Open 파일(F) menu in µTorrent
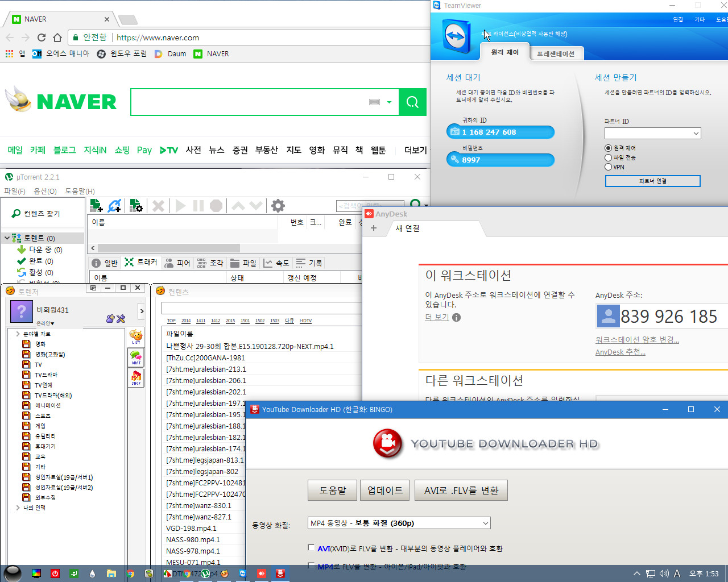The width and height of the screenshot is (728, 582). pos(15,191)
